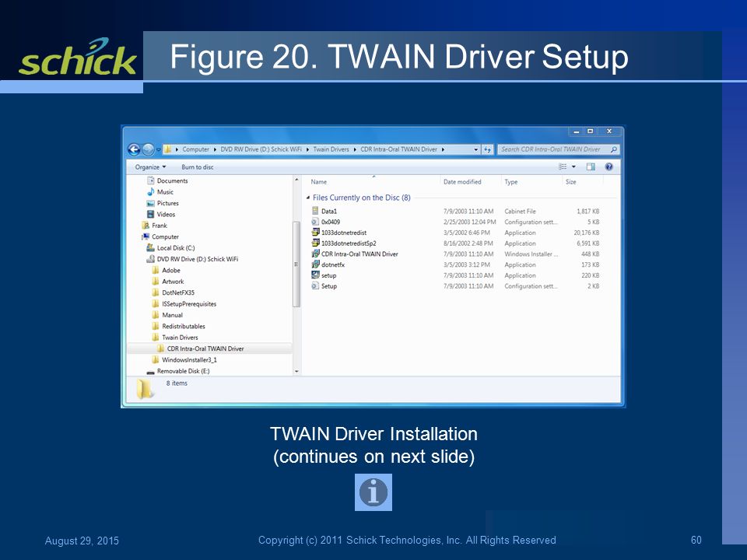
Task: Click the info icon below the slide caption
Action: pos(373,492)
